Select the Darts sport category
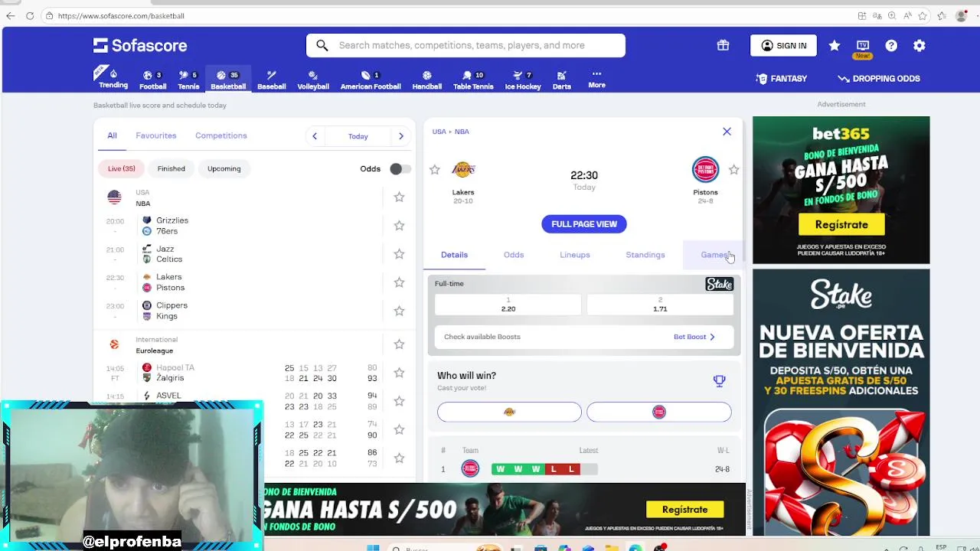Image resolution: width=980 pixels, height=551 pixels. tap(562, 80)
